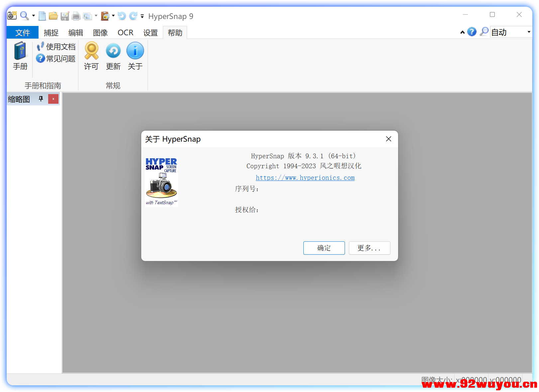Print using the printer toolbar icon
Screen dimensions: 539x392
point(76,16)
